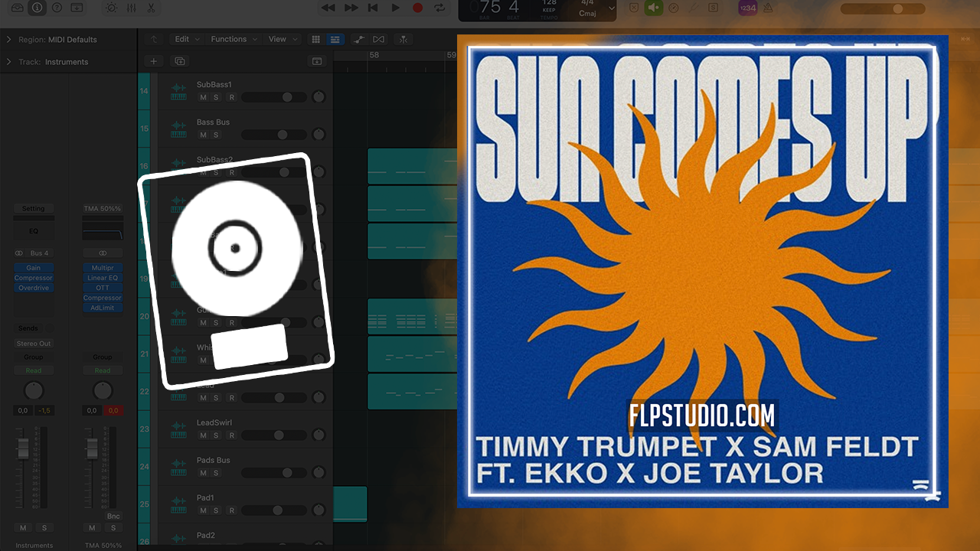Go to beginning of project

373,8
